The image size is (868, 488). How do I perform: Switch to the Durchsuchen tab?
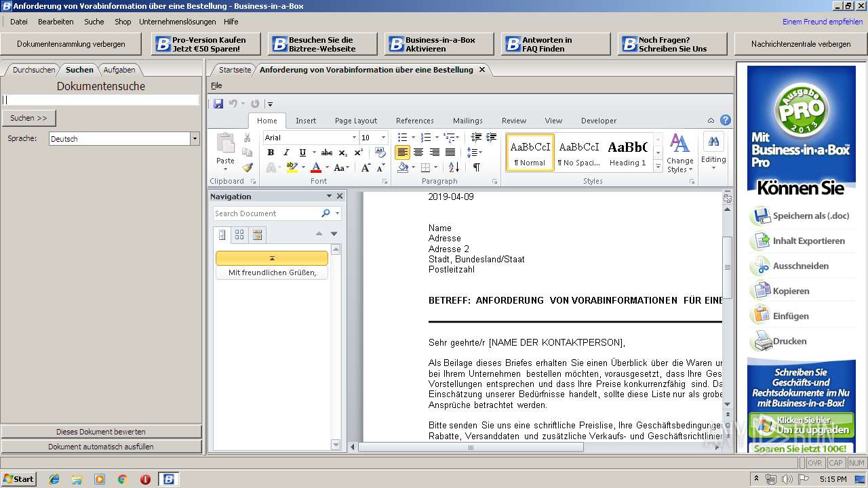pos(34,70)
